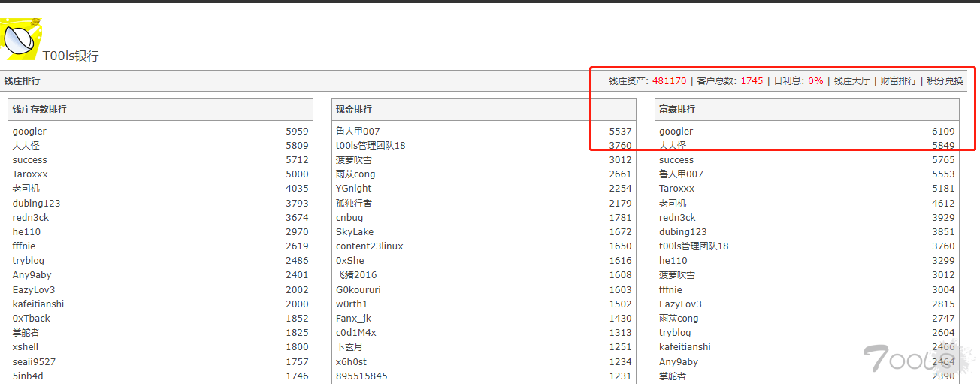The image size is (980, 384).
Task: Select xshell in the 钱庄存款排行 list
Action: point(25,347)
